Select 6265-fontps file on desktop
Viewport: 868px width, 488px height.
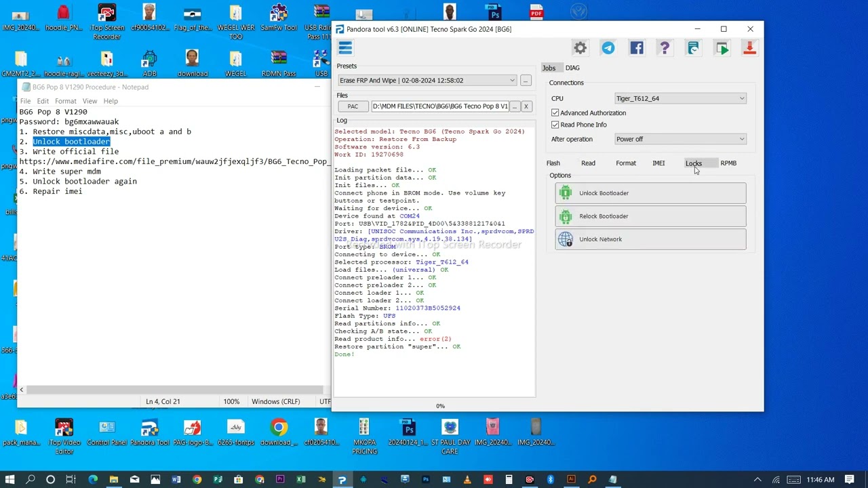point(235,433)
